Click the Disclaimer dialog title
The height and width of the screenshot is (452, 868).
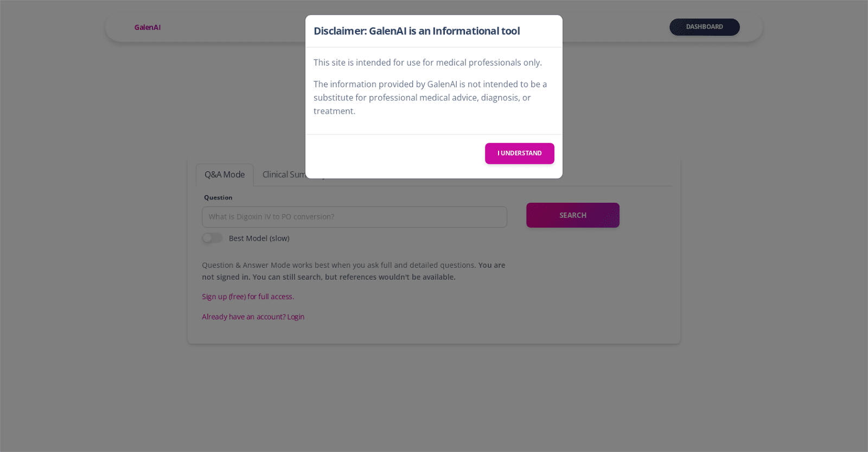coord(417,31)
